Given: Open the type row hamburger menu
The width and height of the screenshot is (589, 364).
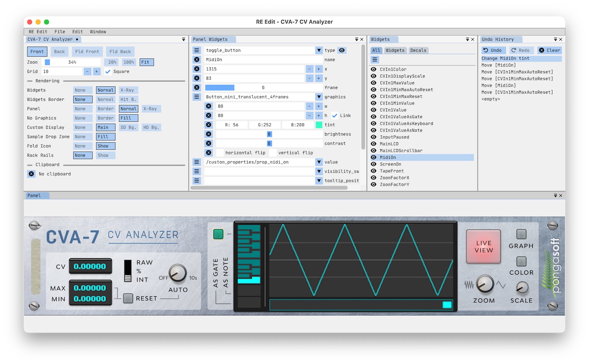Looking at the screenshot, I should click(197, 50).
